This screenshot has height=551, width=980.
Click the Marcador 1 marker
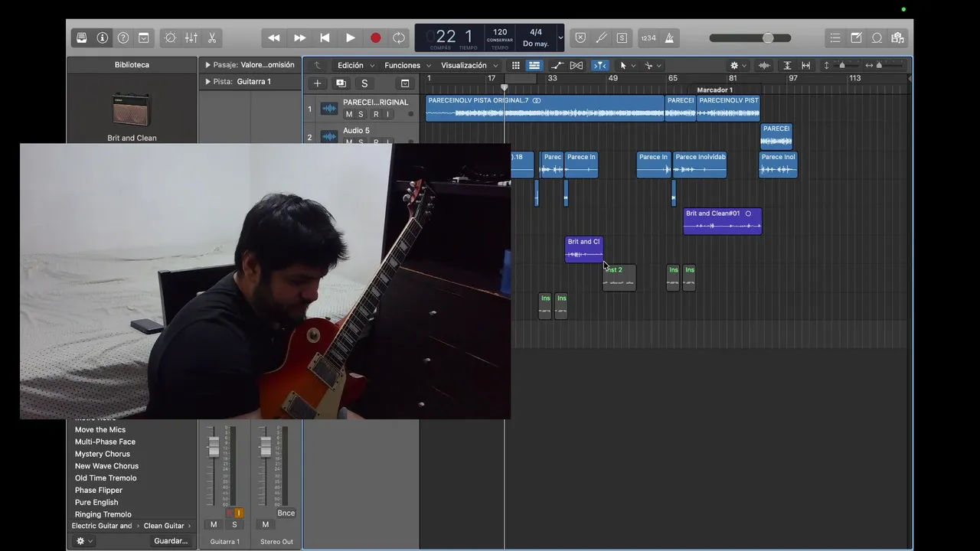click(x=714, y=90)
